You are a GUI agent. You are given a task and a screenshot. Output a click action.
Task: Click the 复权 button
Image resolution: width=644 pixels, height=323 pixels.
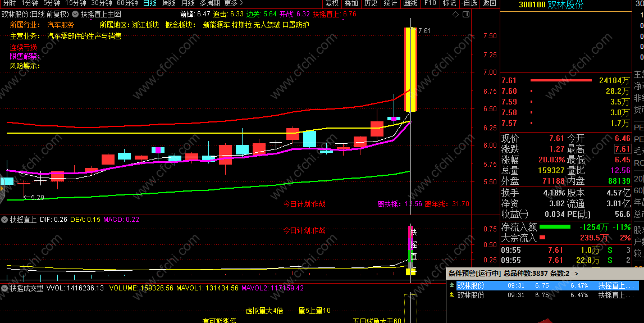point(332,3)
